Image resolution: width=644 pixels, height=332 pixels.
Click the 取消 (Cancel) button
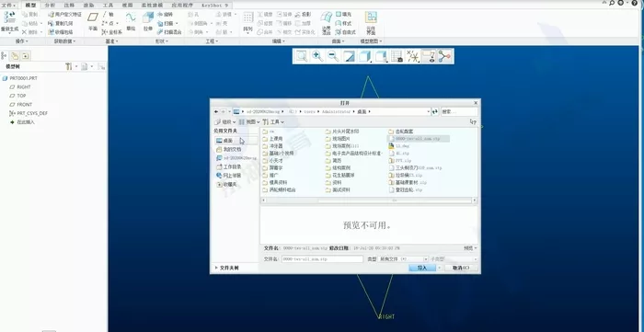point(460,268)
